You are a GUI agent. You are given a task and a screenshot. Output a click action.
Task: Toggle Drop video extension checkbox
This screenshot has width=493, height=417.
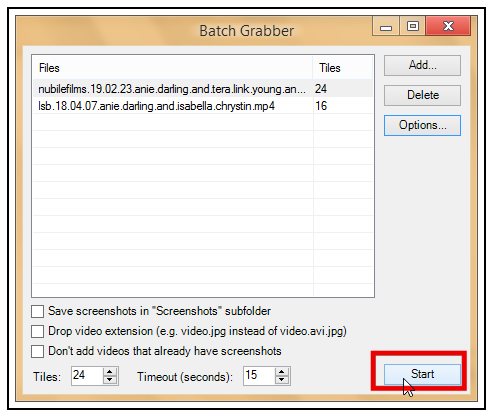click(x=37, y=331)
